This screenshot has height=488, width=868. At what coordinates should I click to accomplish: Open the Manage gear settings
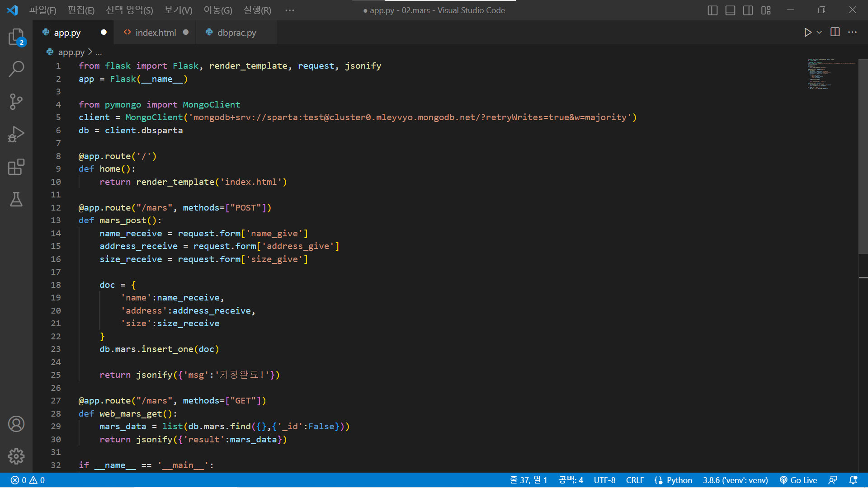coord(16,456)
